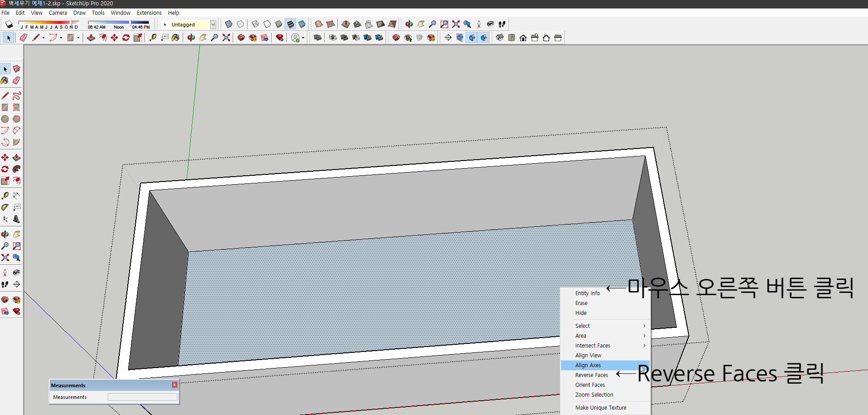Switch to Top view icon
Viewport: 868px width, 415px height.
(512, 38)
